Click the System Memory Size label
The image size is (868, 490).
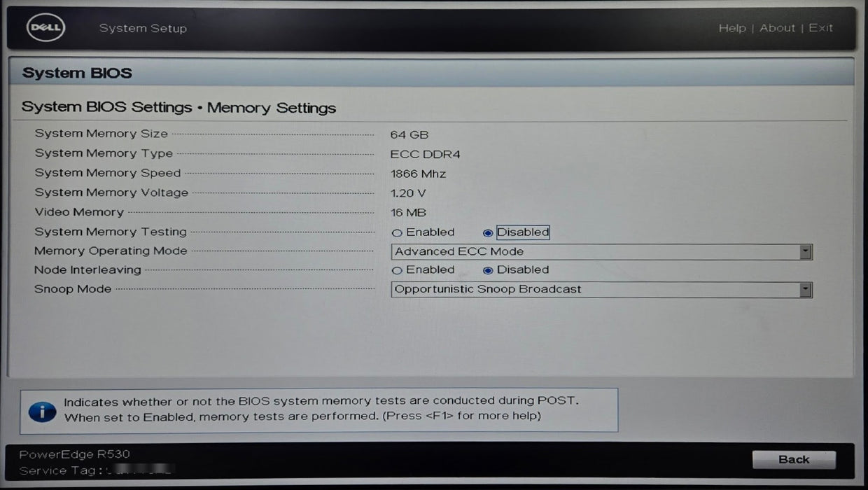click(x=101, y=134)
